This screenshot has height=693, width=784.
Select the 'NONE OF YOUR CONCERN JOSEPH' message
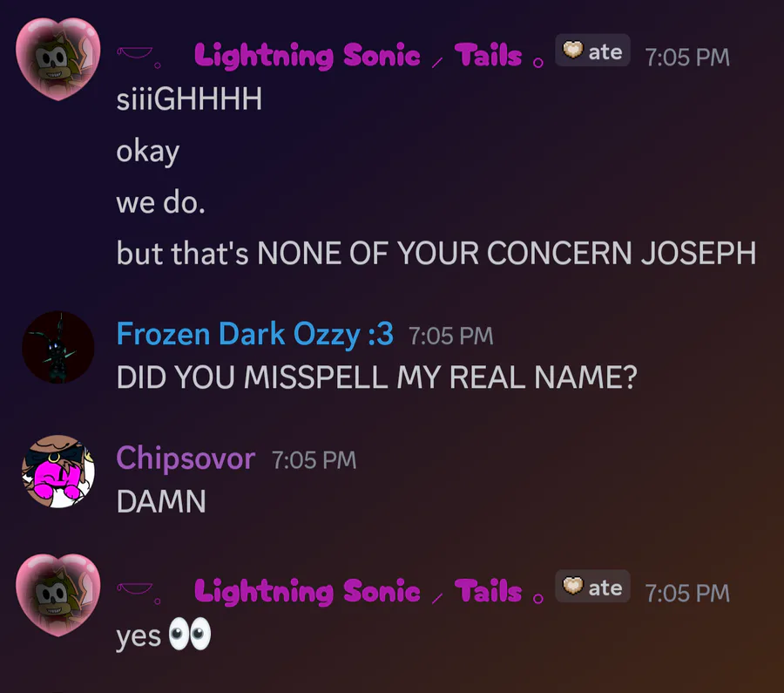436,253
